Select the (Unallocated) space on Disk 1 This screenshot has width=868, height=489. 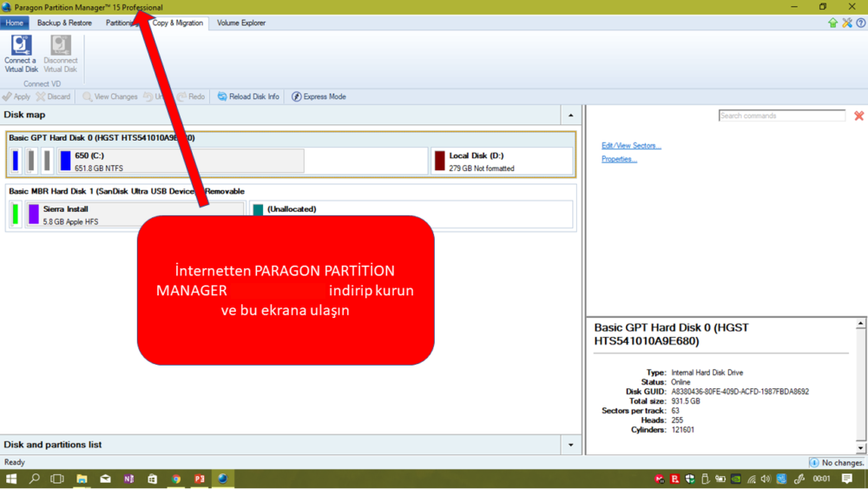[411, 215]
